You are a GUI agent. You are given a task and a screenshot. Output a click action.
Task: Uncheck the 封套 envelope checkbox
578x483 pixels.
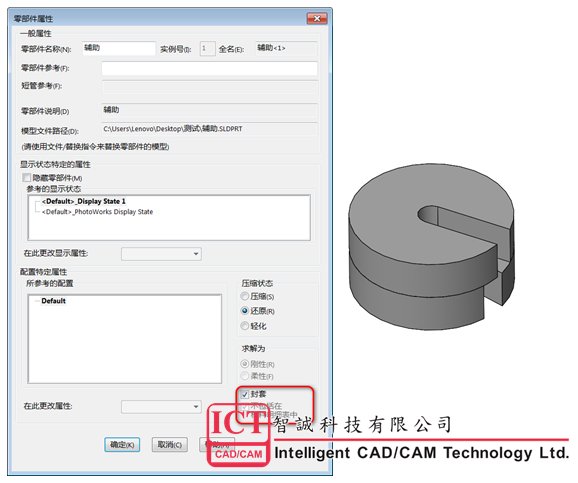[245, 395]
